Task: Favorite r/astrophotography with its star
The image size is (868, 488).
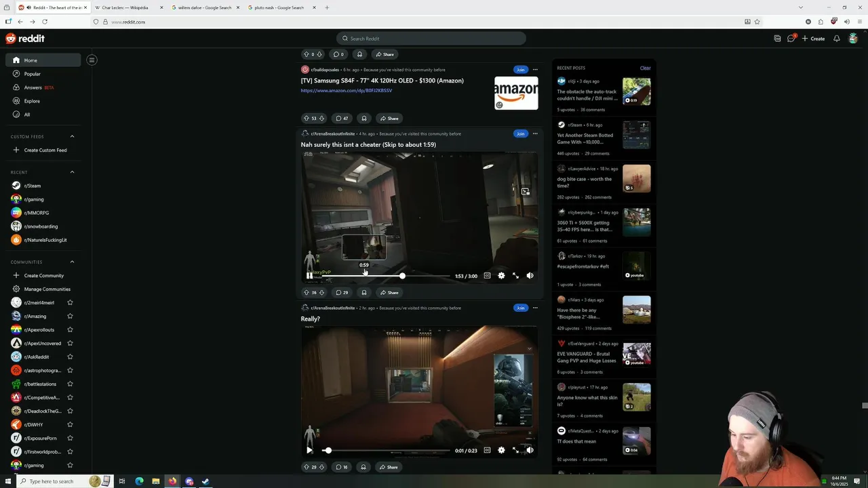Action: (x=70, y=370)
